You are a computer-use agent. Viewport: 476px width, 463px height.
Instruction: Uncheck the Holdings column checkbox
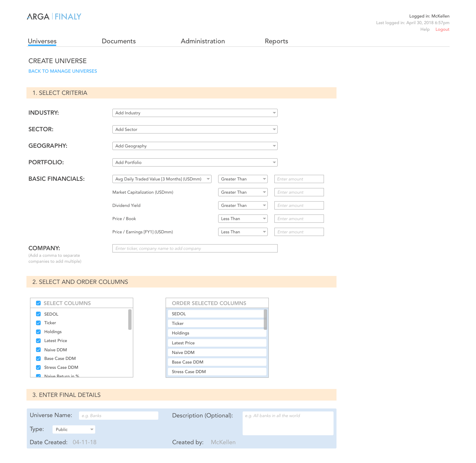pos(38,332)
